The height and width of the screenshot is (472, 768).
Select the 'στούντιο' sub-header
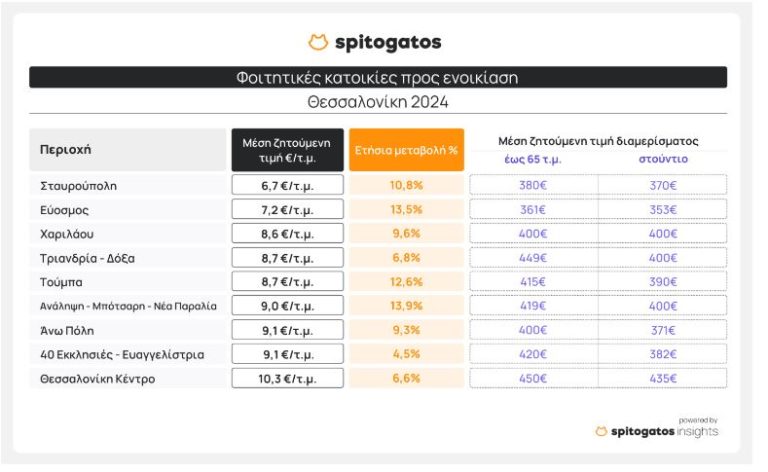[x=663, y=159]
